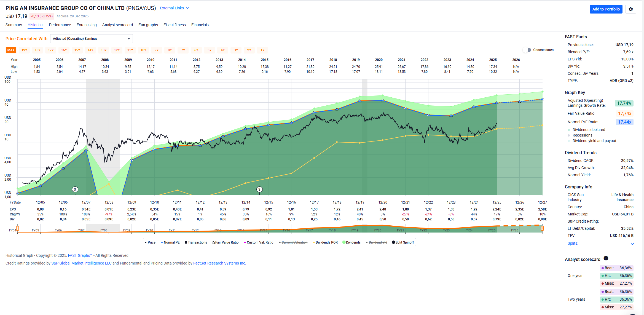The height and width of the screenshot is (315, 644).
Task: Toggle Dividend Yld legend visibility
Action: click(377, 242)
